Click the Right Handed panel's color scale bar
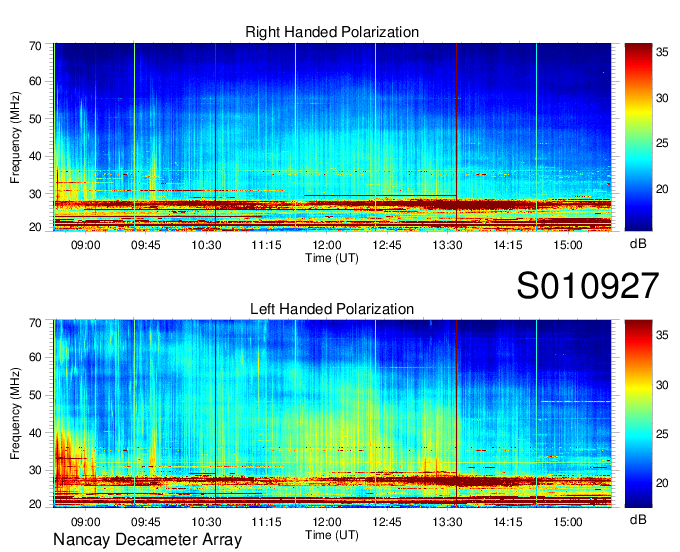 [638, 137]
